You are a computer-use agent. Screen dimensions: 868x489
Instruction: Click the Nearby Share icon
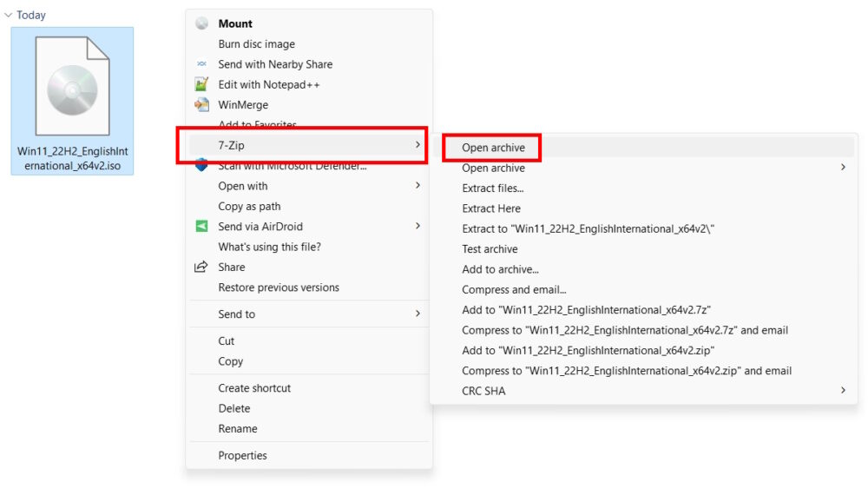[x=202, y=64]
